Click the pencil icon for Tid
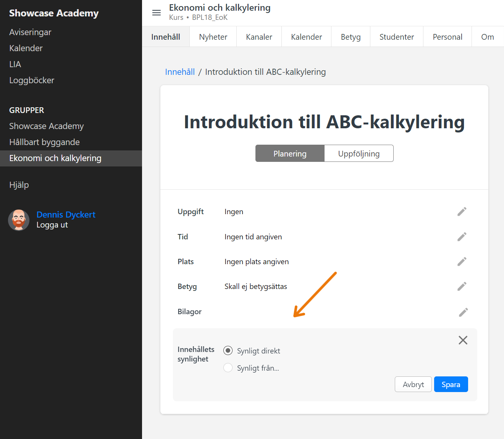 pyautogui.click(x=462, y=237)
